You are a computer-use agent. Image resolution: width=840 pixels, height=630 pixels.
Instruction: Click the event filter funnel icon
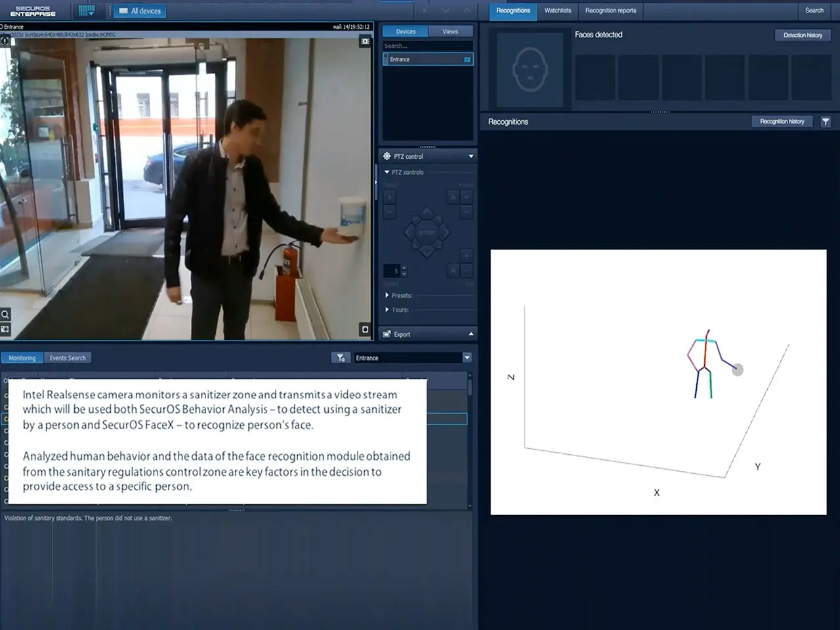click(340, 358)
